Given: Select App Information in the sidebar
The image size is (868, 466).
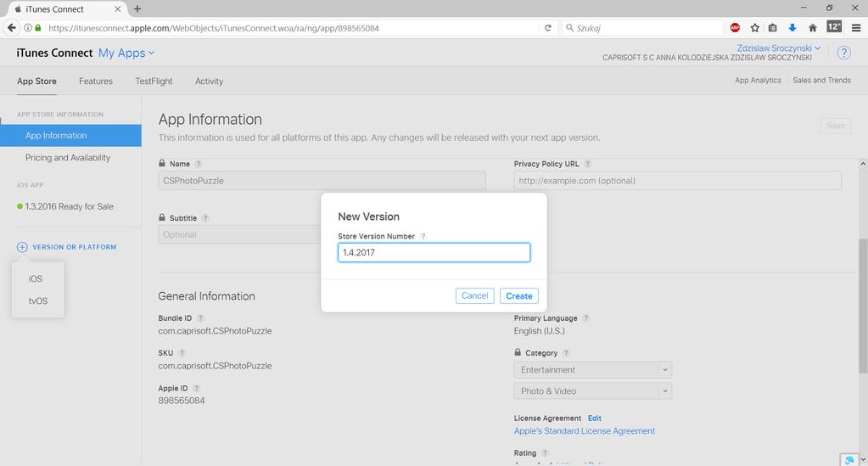Looking at the screenshot, I should point(71,135).
